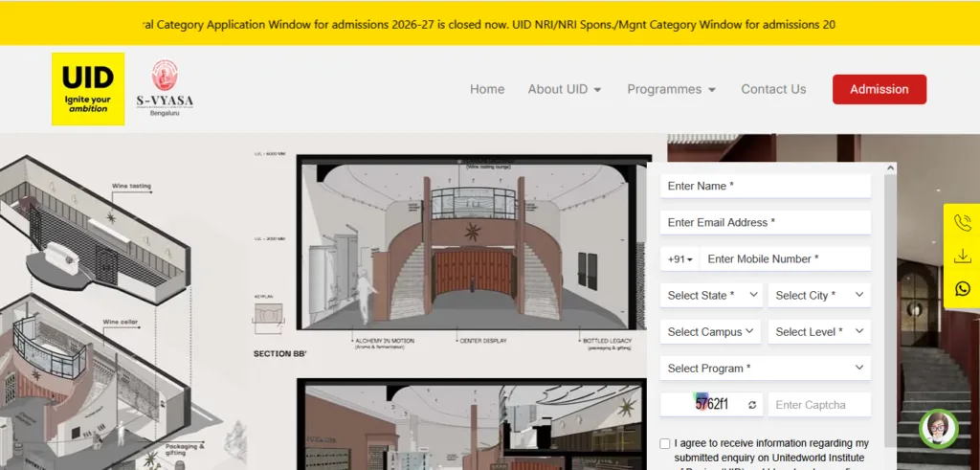Change the +91 country code selector
Screen dimensions: 980x470
[679, 259]
